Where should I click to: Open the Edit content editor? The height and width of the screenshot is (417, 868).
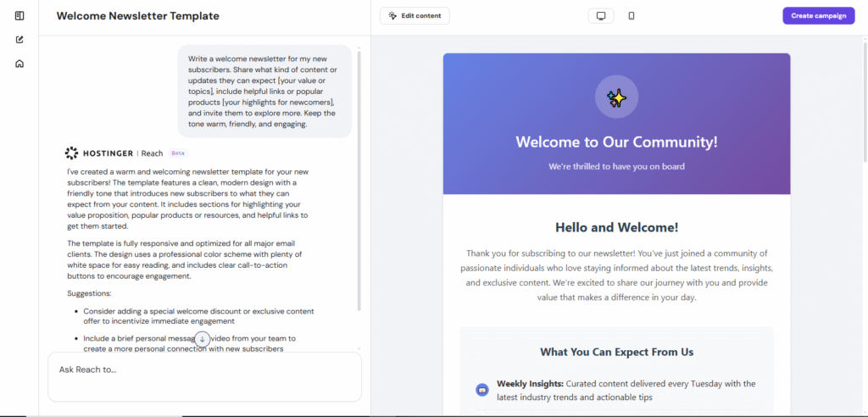point(415,16)
